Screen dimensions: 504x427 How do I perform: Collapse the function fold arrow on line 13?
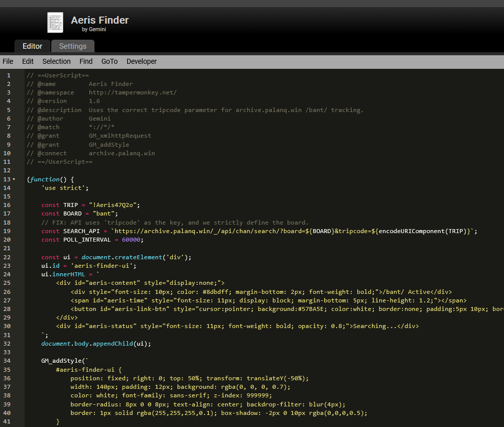tap(14, 179)
